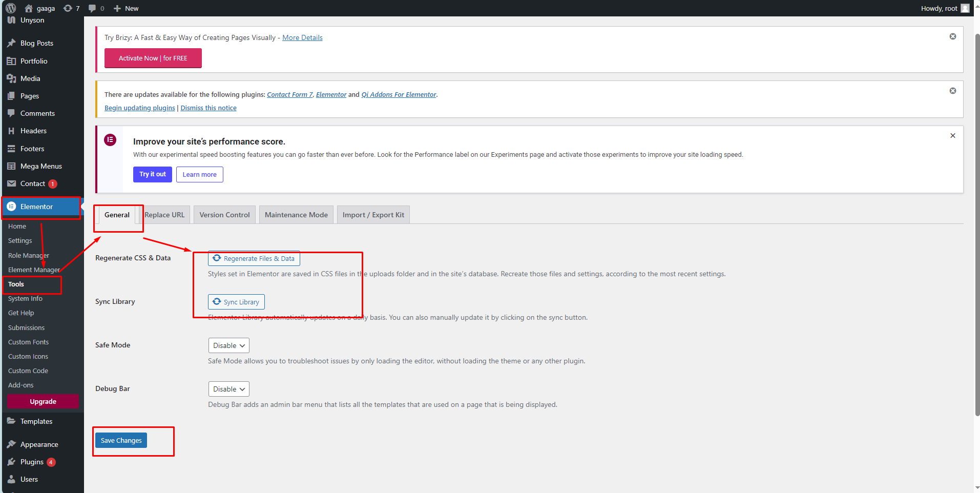Click the Templates folder icon
Image resolution: width=980 pixels, height=493 pixels.
tap(11, 421)
